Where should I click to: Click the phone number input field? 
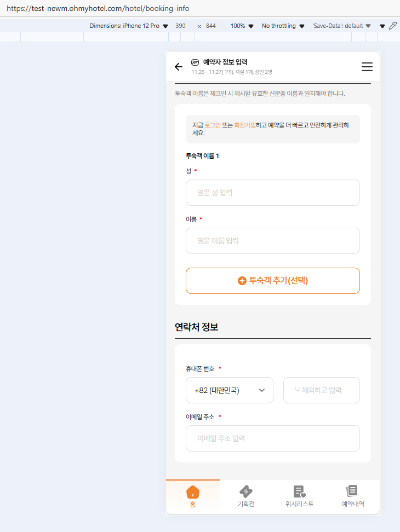322,390
